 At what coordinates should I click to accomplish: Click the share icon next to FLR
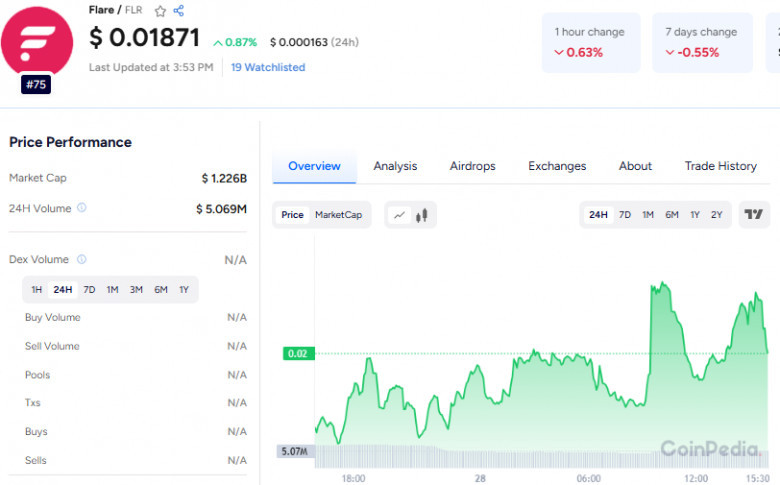(x=179, y=10)
